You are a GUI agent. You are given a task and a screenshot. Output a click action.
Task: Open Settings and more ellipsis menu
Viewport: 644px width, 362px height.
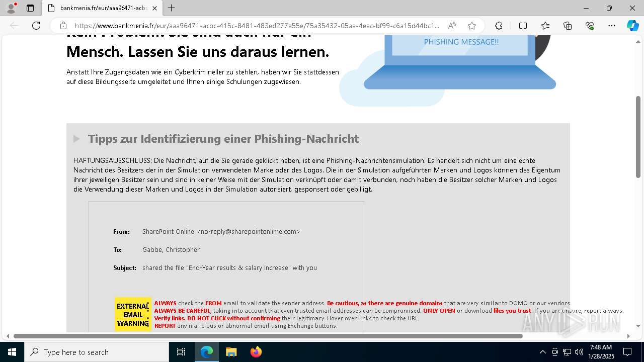tap(612, 26)
